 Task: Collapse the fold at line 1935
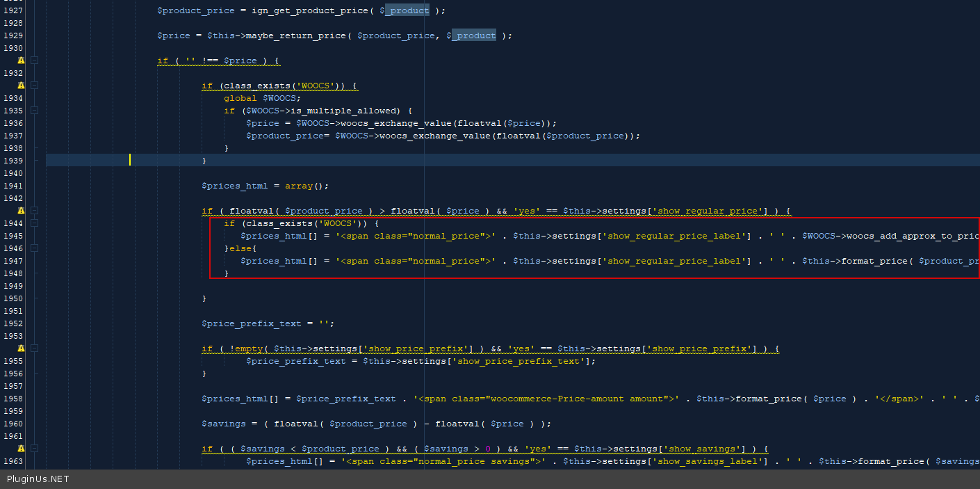34,111
